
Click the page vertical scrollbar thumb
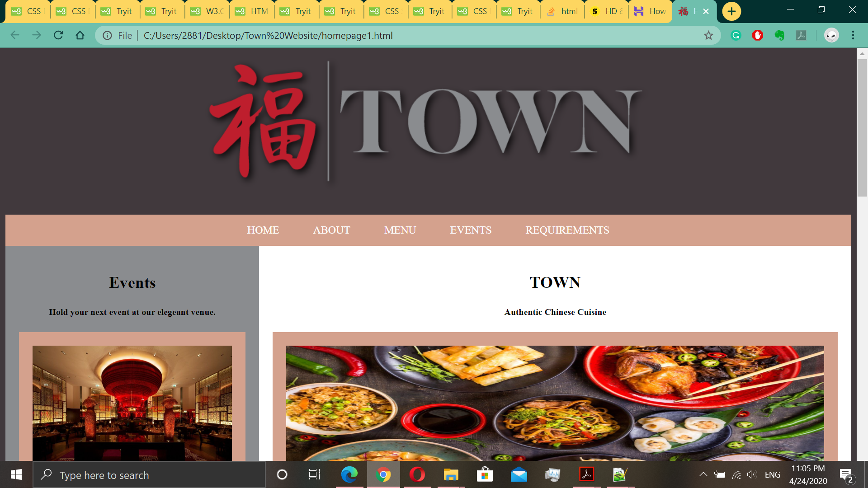coord(862,127)
